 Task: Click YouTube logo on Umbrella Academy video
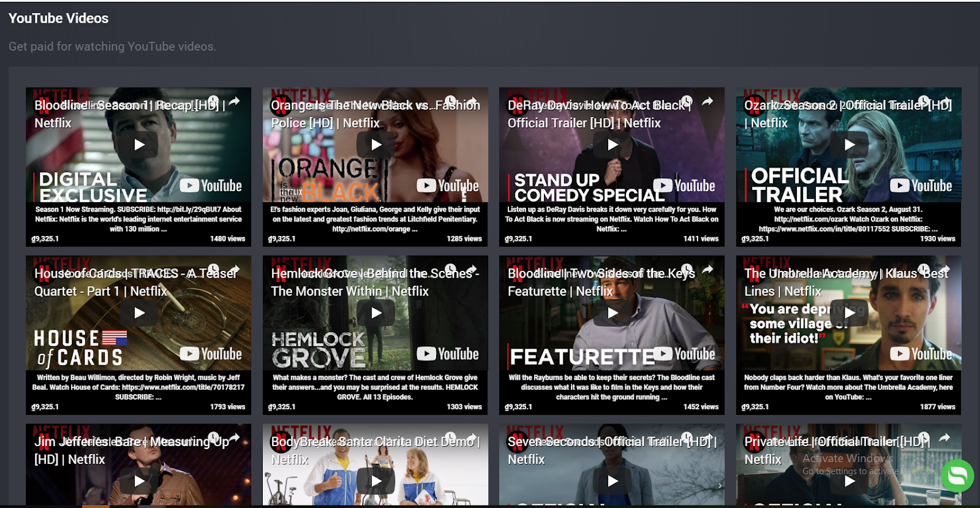(x=921, y=354)
